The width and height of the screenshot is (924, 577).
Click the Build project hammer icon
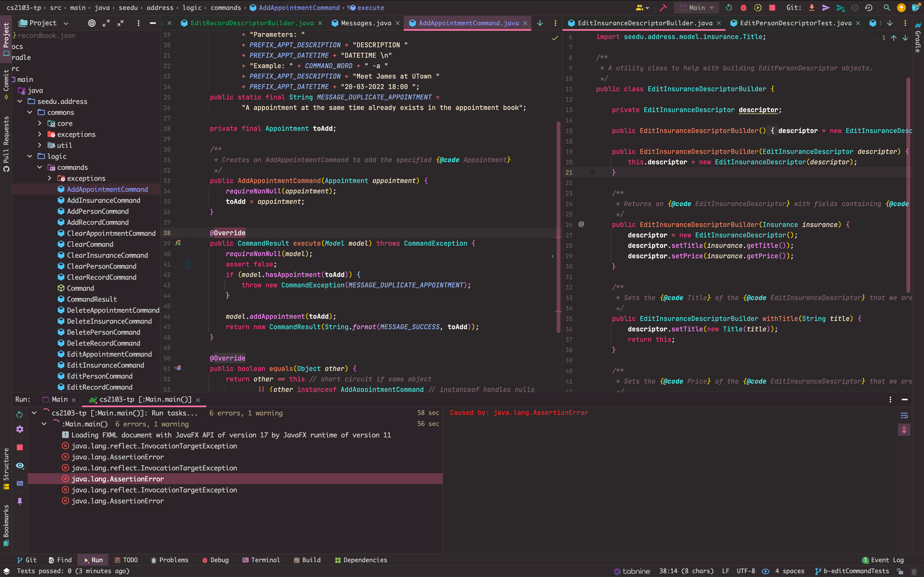click(x=663, y=8)
